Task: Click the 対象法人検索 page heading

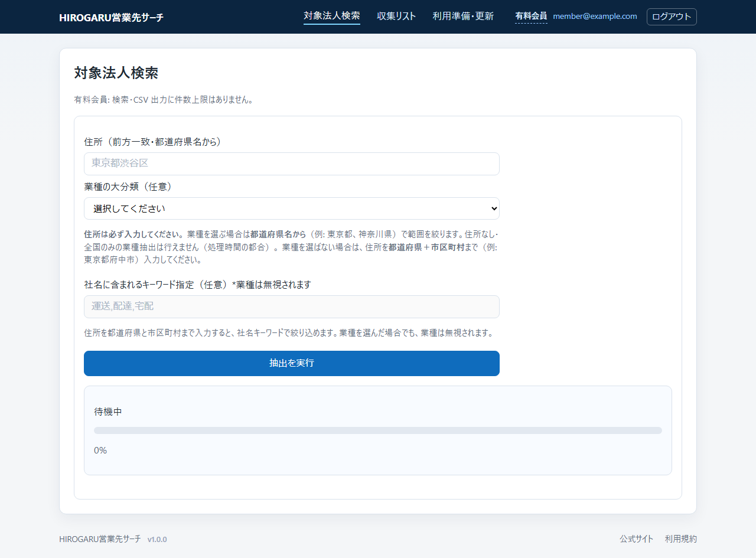Action: (x=116, y=73)
